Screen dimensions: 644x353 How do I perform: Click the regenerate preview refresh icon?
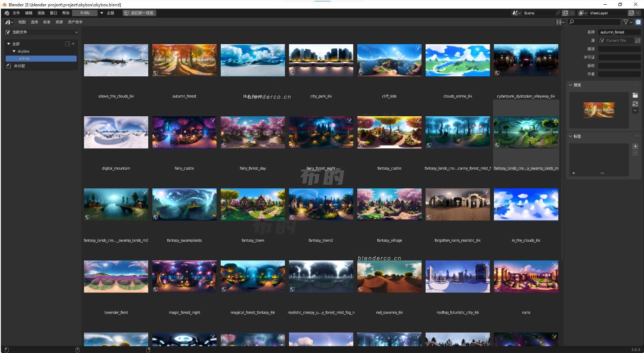point(635,104)
